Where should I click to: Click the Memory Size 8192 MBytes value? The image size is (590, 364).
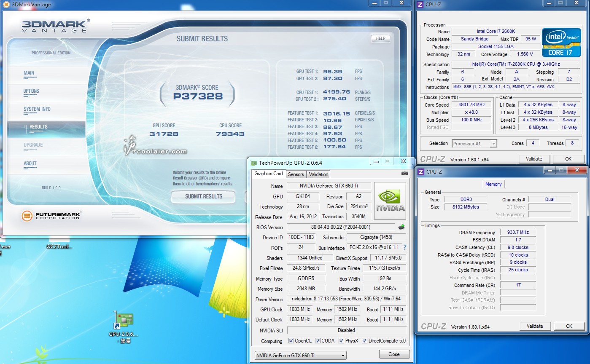[465, 207]
